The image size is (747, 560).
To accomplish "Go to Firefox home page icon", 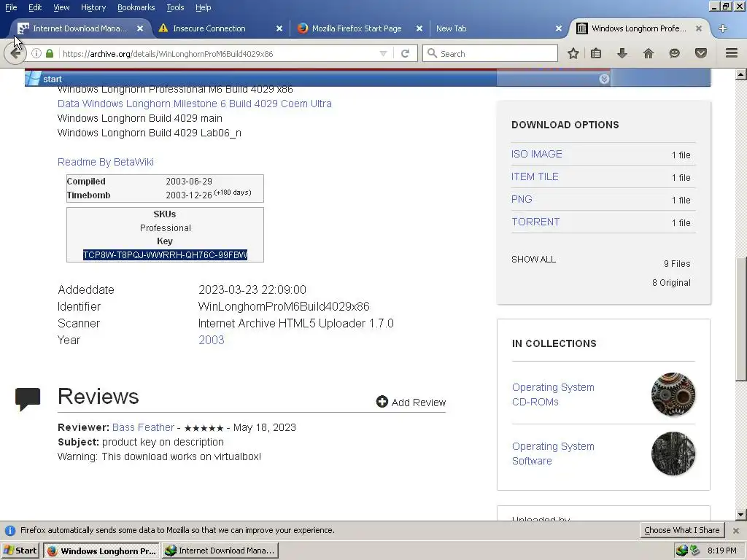I will 649,53.
